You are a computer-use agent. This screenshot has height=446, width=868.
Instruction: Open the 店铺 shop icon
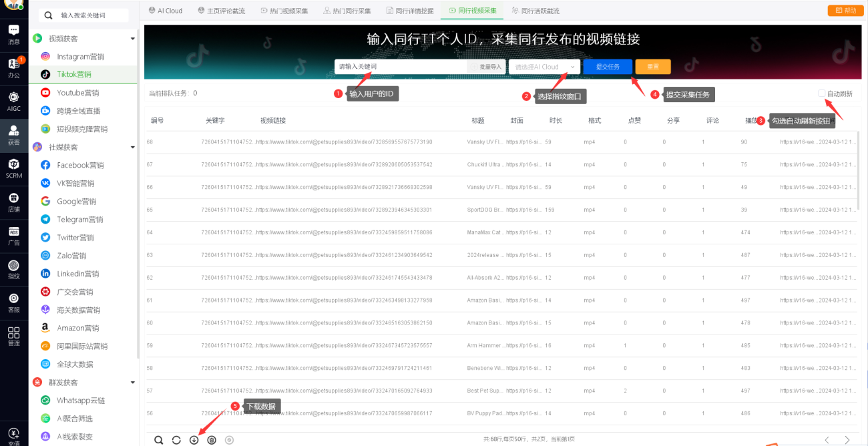(x=14, y=201)
